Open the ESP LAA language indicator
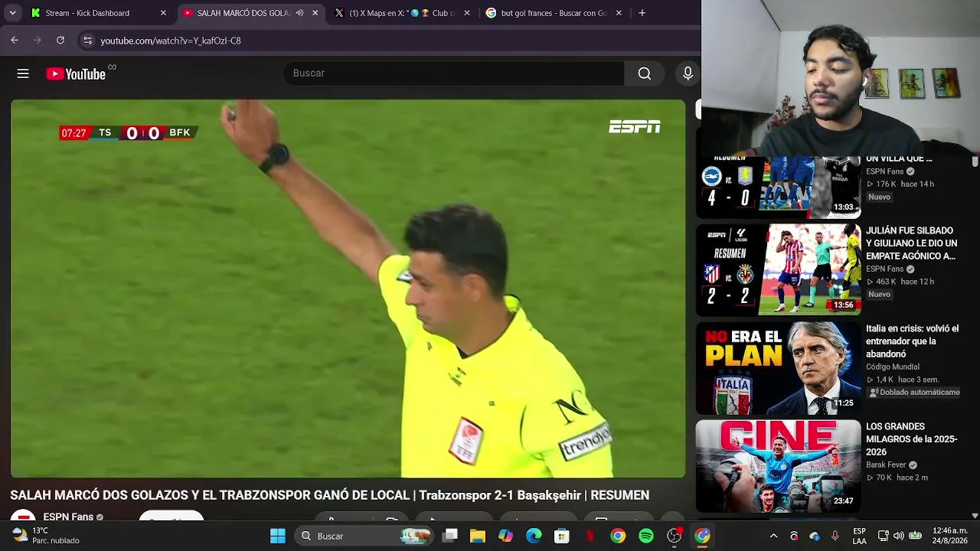The width and height of the screenshot is (980, 551). click(x=860, y=536)
